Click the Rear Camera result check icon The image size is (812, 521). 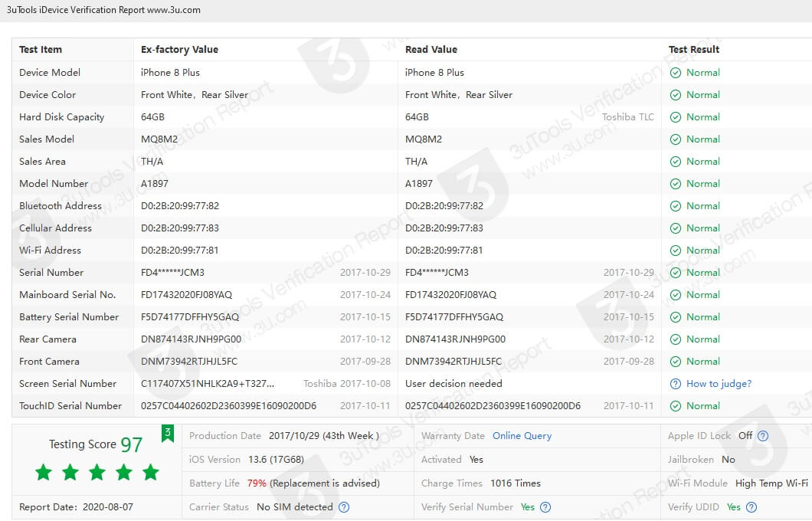pyautogui.click(x=676, y=339)
